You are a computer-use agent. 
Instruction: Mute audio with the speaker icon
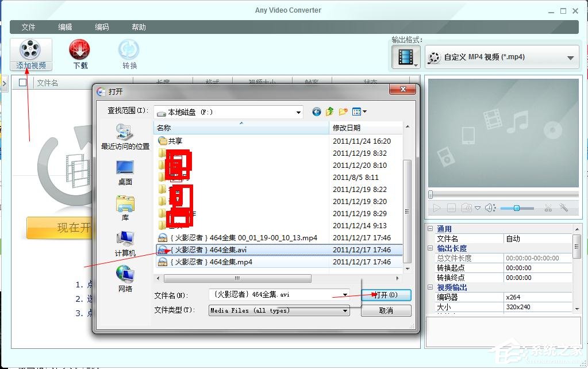click(x=489, y=208)
